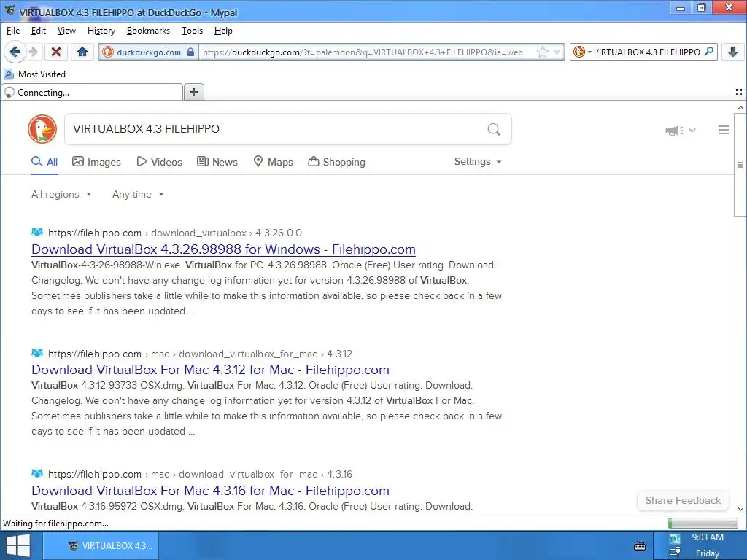Switch to Images results

(97, 162)
